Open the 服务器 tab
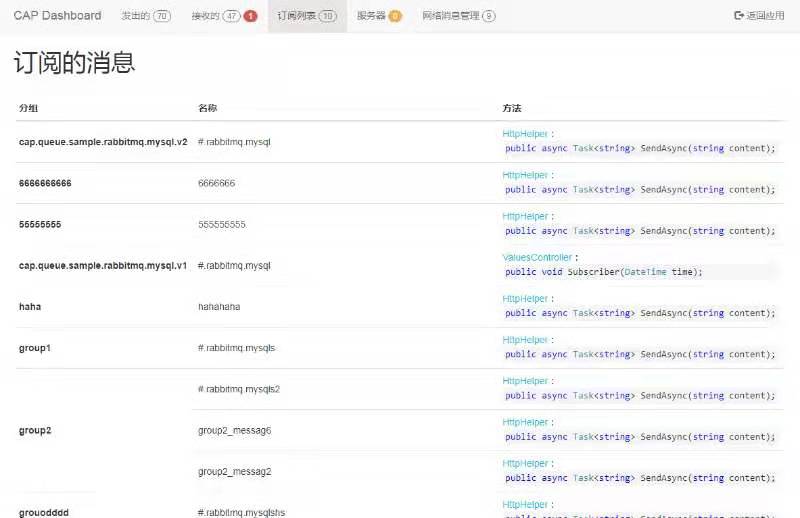This screenshot has width=800, height=518. pos(380,16)
